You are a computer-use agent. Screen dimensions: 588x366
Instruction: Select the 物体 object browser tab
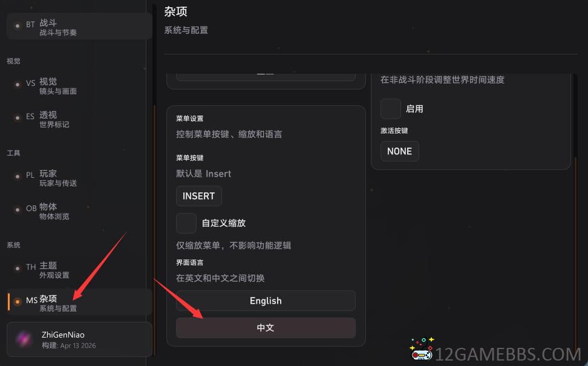[79, 210]
